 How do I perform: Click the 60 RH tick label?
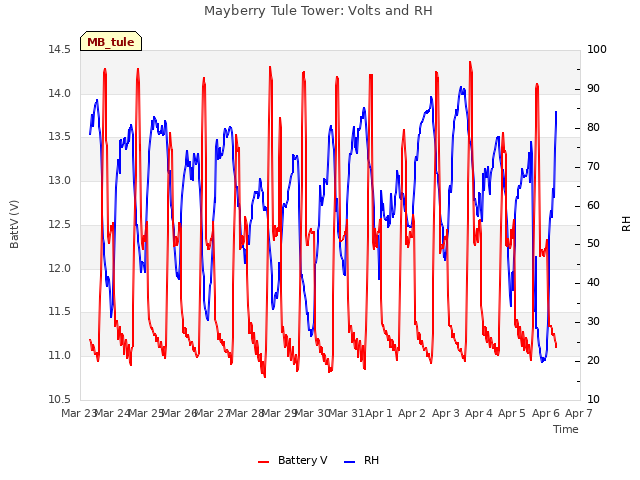coord(593,205)
